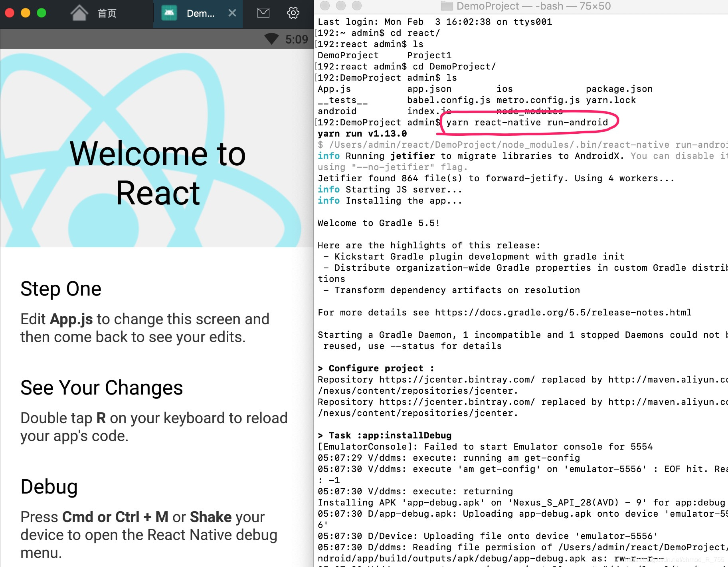Close the Dem... tab
This screenshot has height=567, width=728.
tap(232, 13)
